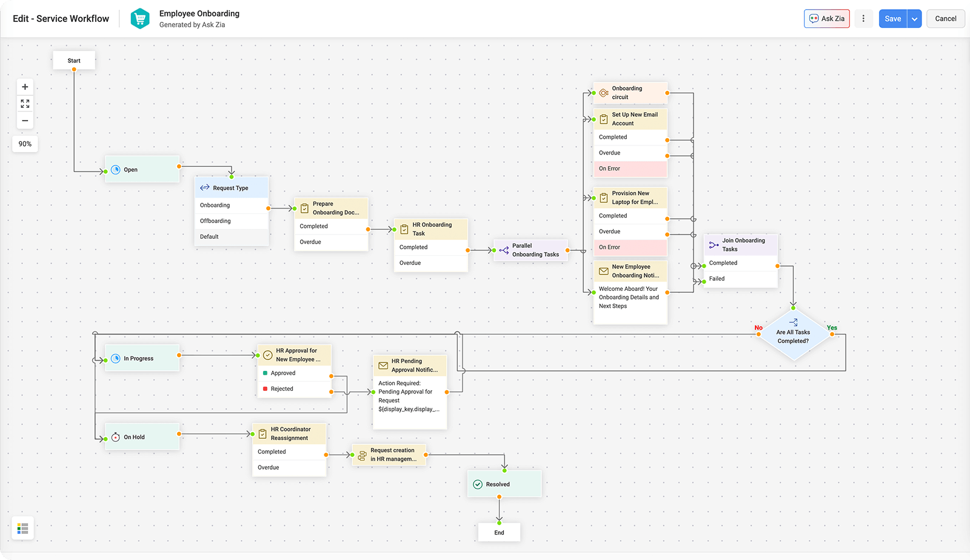The width and height of the screenshot is (970, 560).
Task: Click the 90% zoom level indicator
Action: (x=24, y=144)
